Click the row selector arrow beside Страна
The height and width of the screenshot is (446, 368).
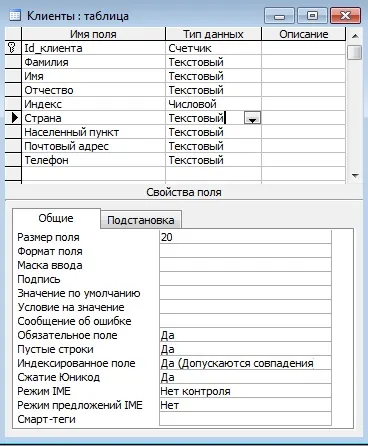15,118
